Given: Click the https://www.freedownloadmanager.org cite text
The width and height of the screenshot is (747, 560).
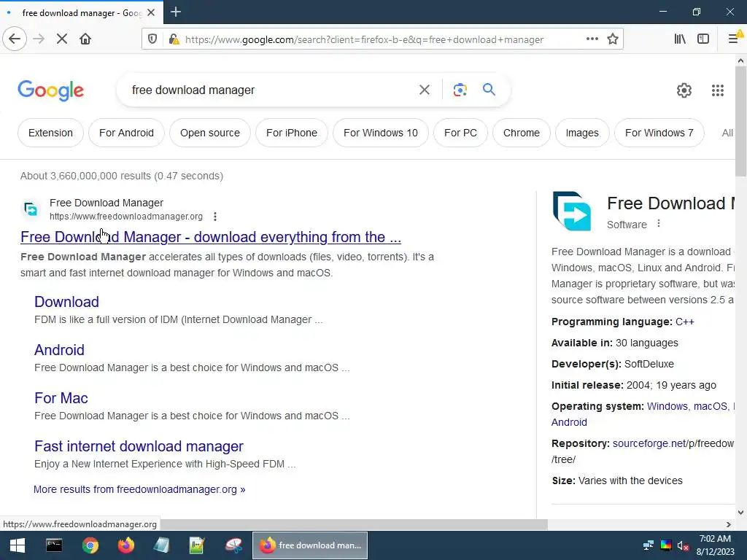Looking at the screenshot, I should click(125, 217).
